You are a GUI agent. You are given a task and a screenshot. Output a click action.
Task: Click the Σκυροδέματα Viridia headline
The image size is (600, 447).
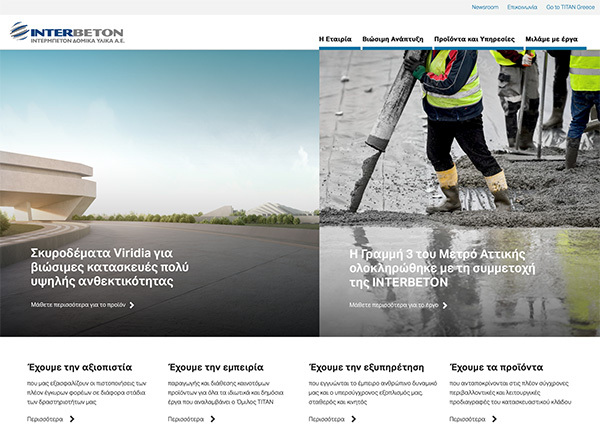pos(109,267)
